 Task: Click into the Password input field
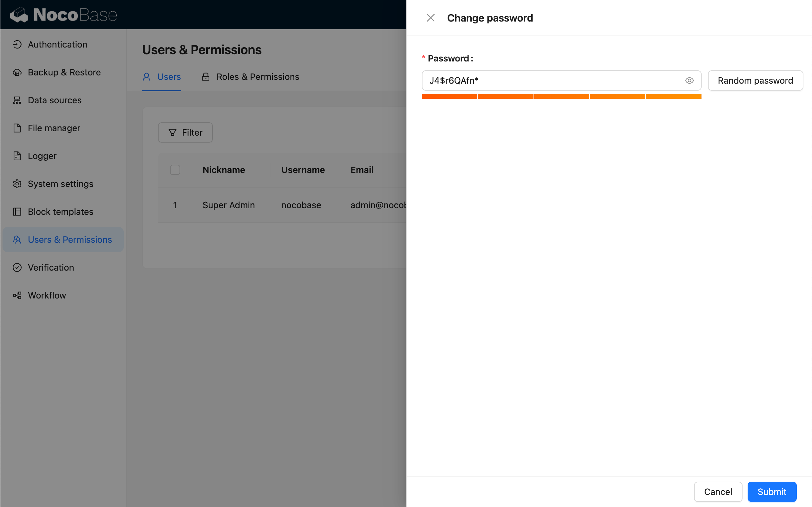point(550,80)
